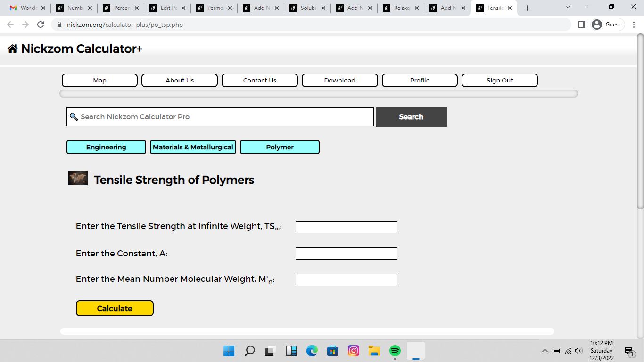
Task: Open Task View on the taskbar
Action: click(x=270, y=351)
